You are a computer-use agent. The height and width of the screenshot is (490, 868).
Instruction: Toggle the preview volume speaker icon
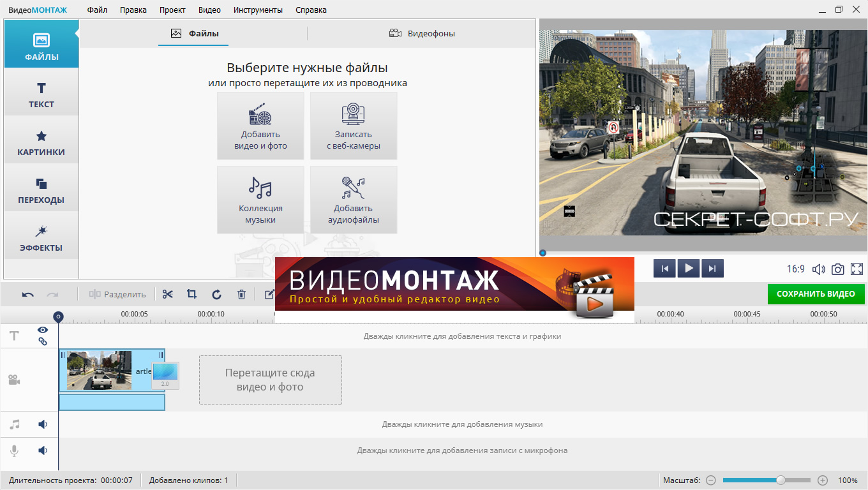(x=818, y=269)
